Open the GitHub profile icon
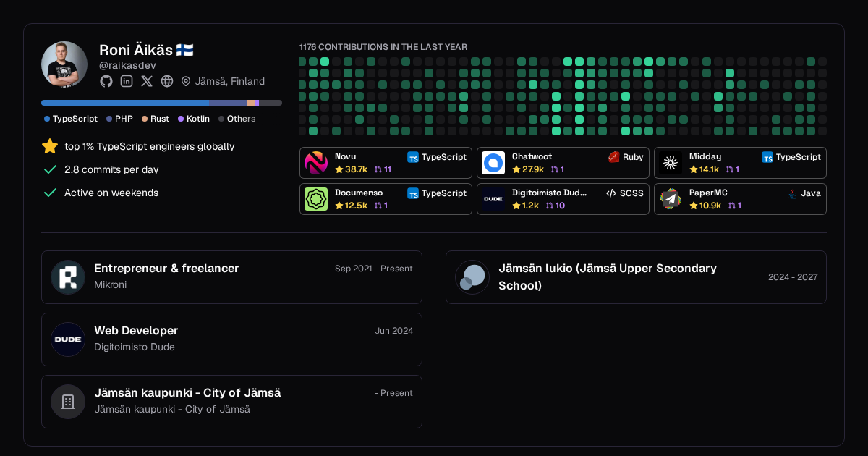The image size is (868, 456). 106,81
